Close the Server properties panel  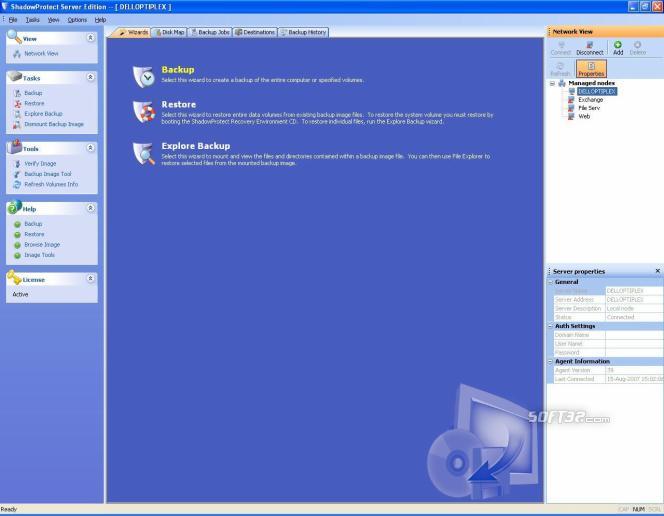(658, 271)
